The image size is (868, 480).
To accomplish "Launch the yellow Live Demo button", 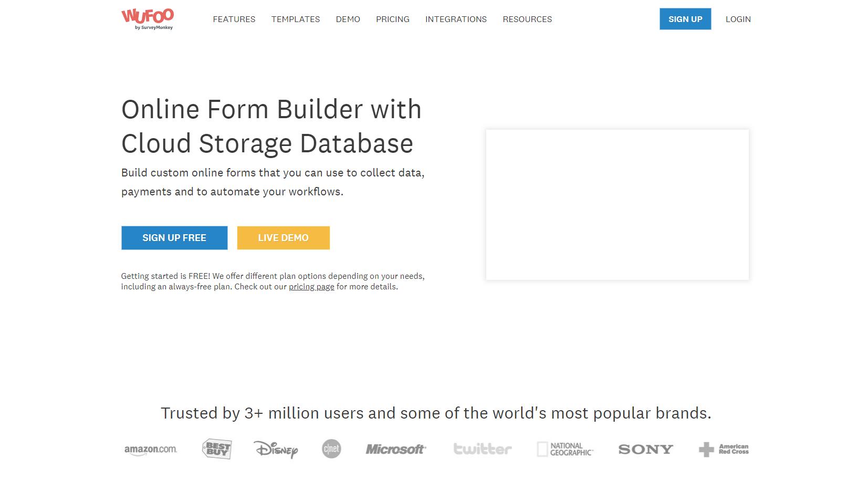I will click(x=283, y=238).
